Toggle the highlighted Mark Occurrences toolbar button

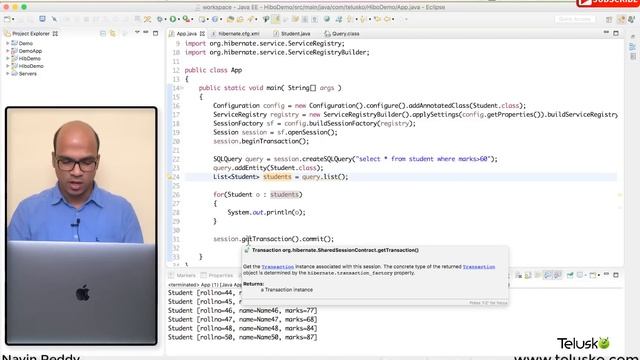[276, 19]
